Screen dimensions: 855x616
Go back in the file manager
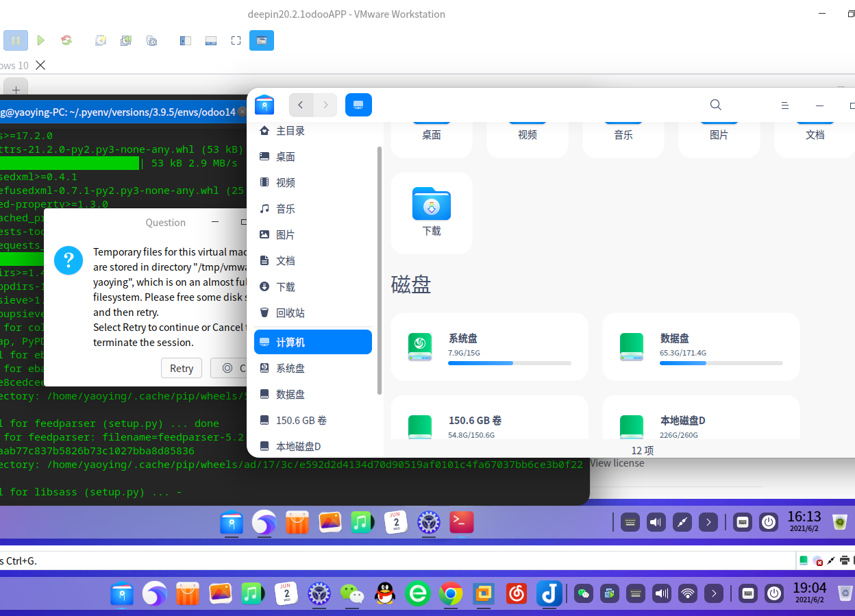(301, 105)
